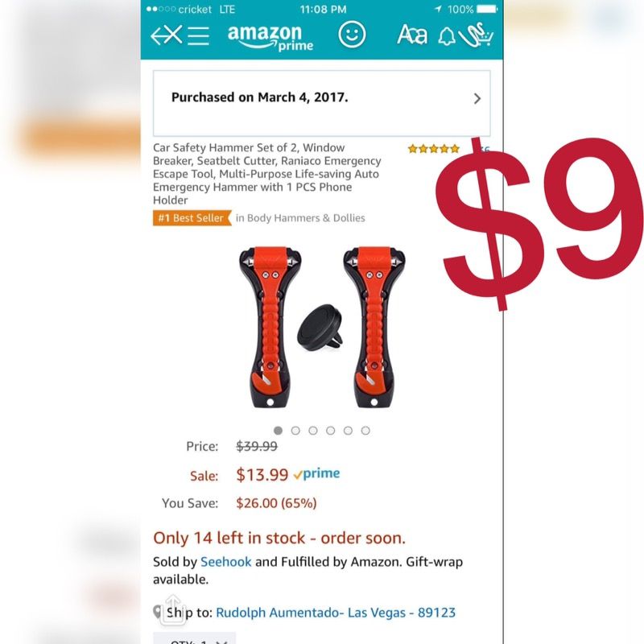Select the third image carousel dot
Image resolution: width=644 pixels, height=644 pixels.
(313, 431)
